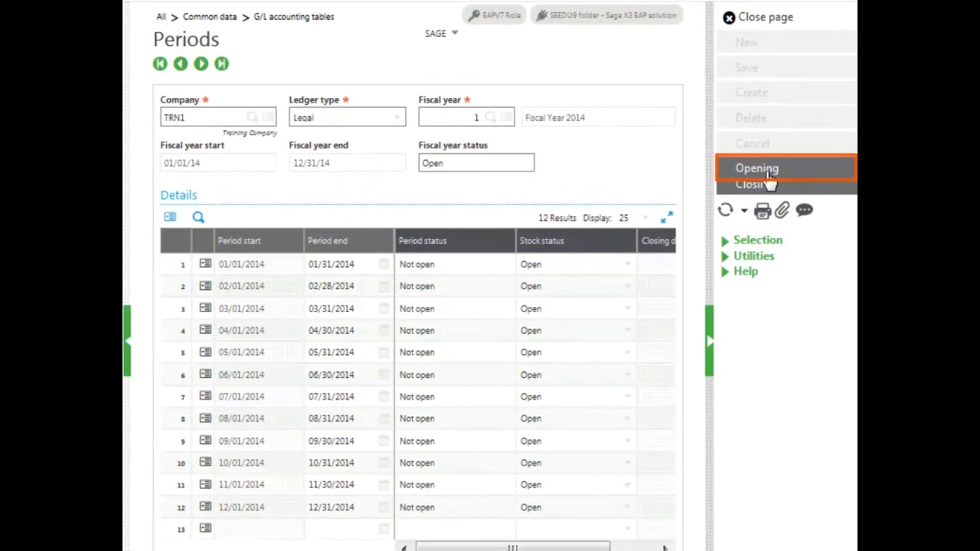Click the refresh icon in right panel
Screen dimensions: 980x551
click(725, 210)
